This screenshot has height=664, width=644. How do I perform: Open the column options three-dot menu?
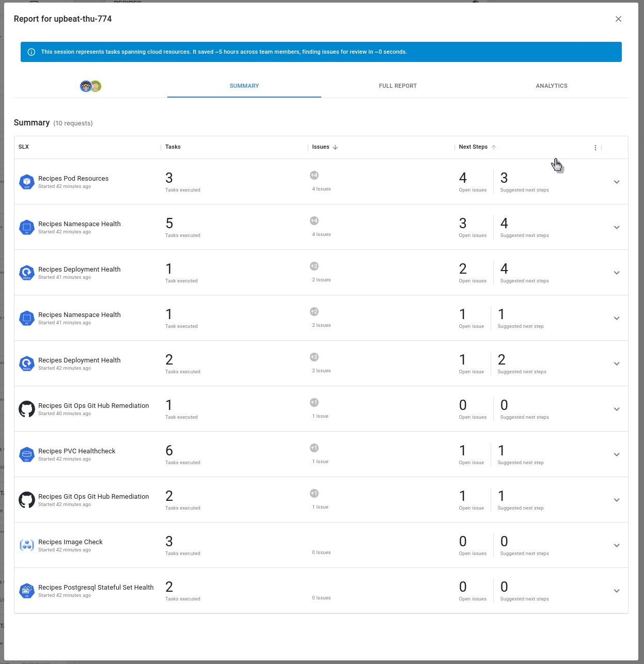595,148
